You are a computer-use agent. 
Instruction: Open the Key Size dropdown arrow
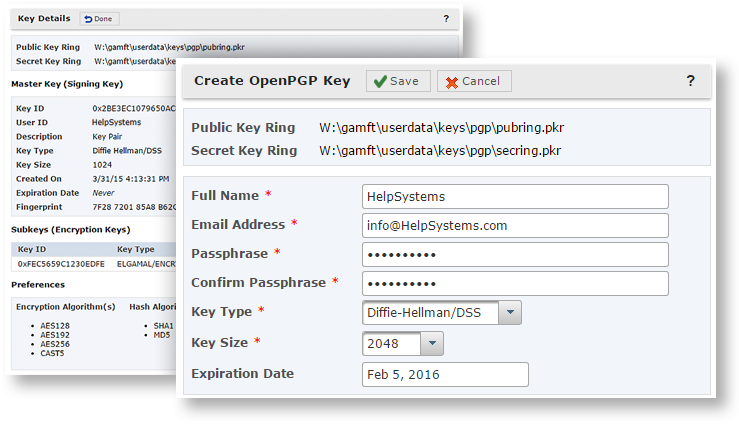coord(432,344)
